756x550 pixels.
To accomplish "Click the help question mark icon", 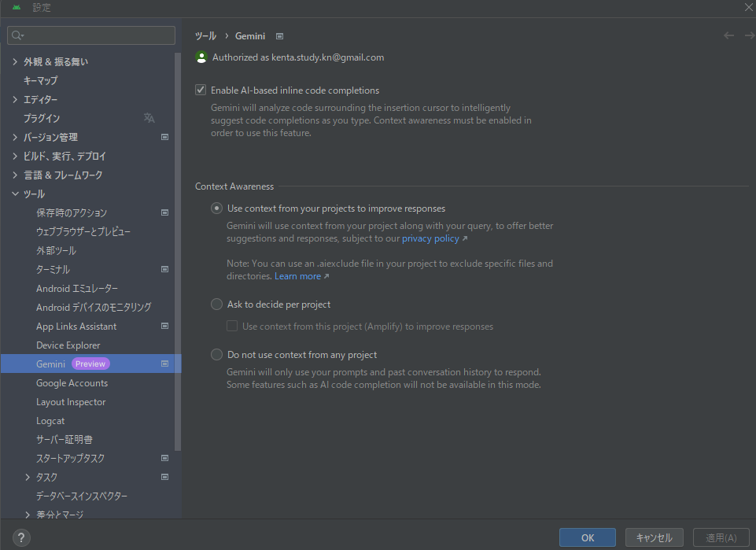I will (22, 537).
